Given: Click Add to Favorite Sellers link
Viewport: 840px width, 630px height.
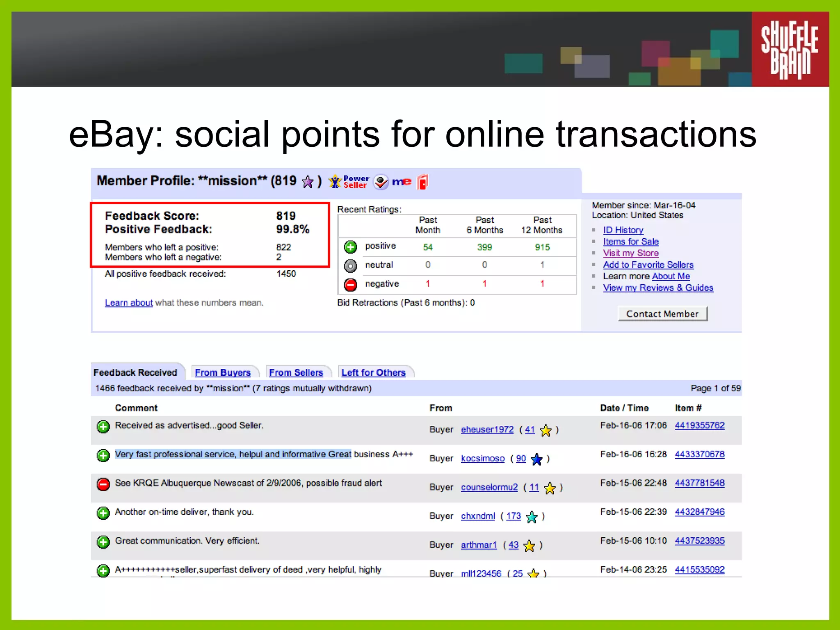Looking at the screenshot, I should [648, 265].
